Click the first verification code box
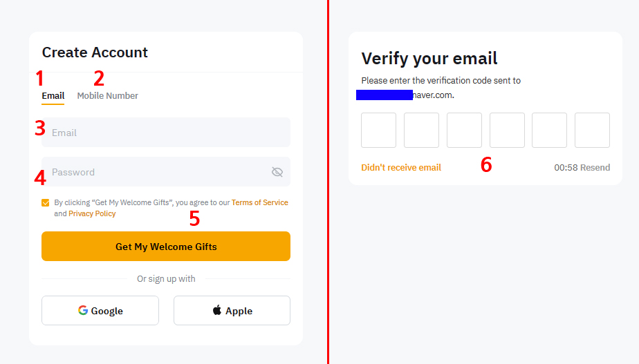 pos(379,131)
